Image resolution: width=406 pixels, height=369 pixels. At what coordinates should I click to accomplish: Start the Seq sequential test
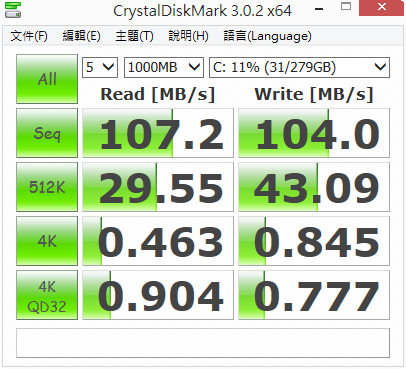[47, 133]
